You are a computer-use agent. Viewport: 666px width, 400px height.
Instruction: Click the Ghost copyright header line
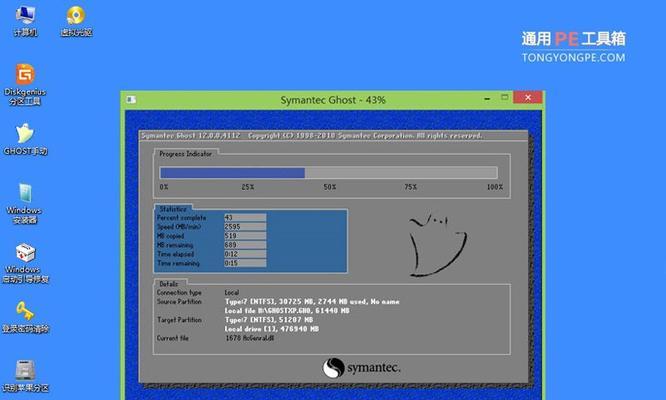point(311,135)
